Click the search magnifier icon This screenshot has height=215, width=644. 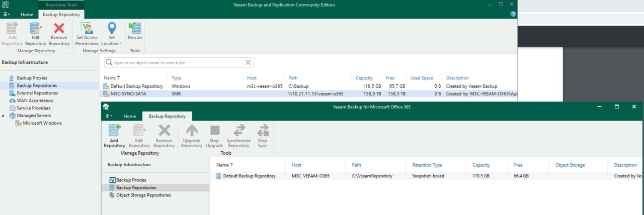(109, 62)
